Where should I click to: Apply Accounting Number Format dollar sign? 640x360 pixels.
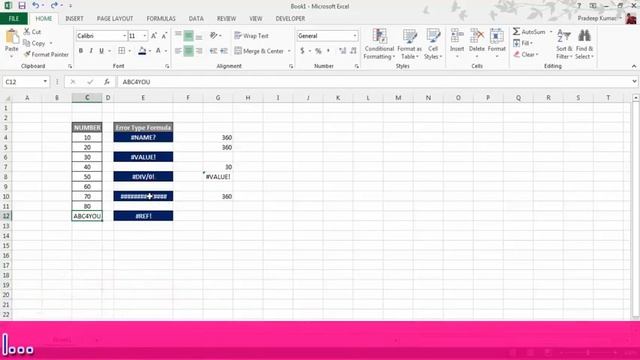(x=302, y=51)
